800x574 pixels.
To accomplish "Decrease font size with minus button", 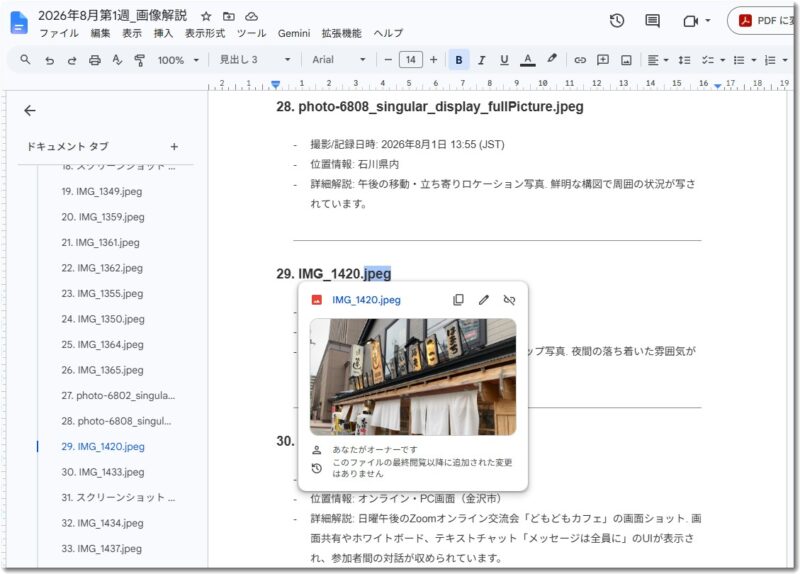I will coord(388,60).
